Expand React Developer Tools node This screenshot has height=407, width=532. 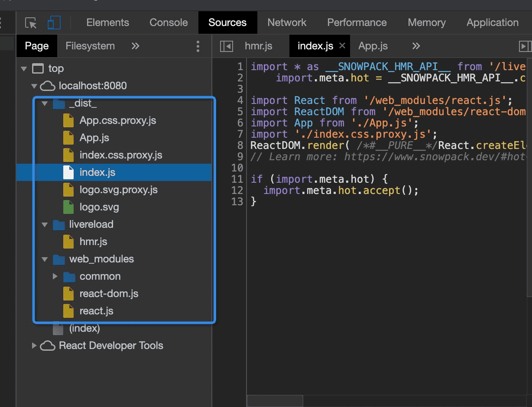pyautogui.click(x=34, y=346)
